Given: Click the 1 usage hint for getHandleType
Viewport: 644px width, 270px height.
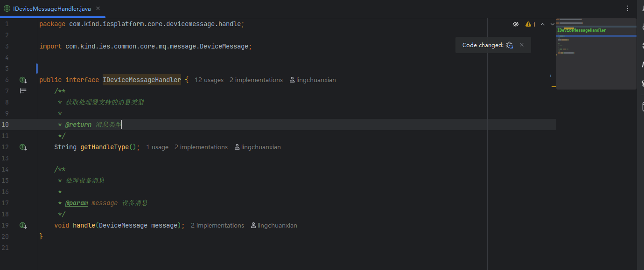Looking at the screenshot, I should (157, 147).
